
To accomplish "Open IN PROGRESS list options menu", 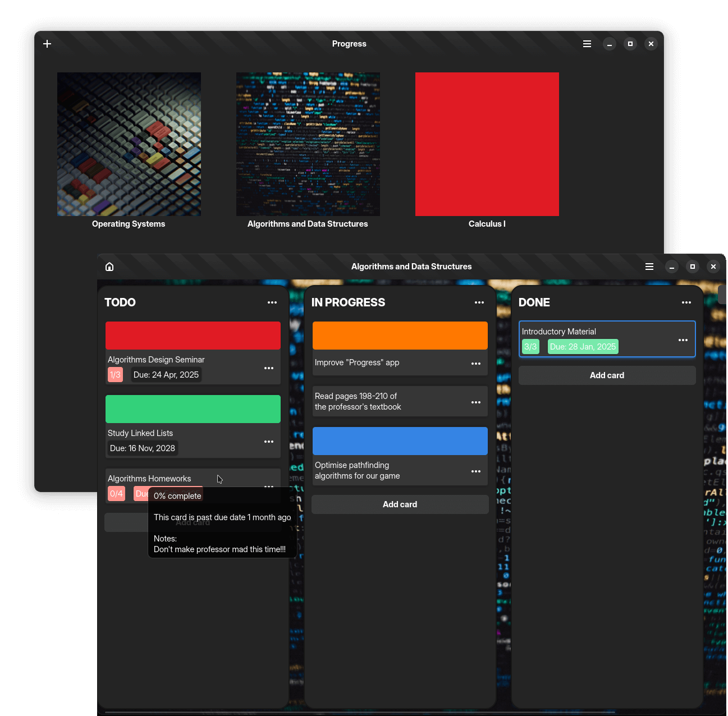I will click(x=479, y=302).
